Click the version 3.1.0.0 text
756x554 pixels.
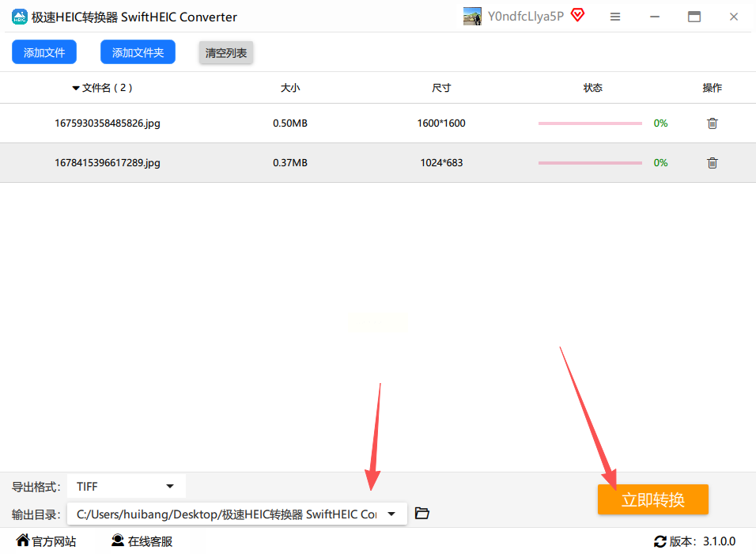[x=719, y=541]
